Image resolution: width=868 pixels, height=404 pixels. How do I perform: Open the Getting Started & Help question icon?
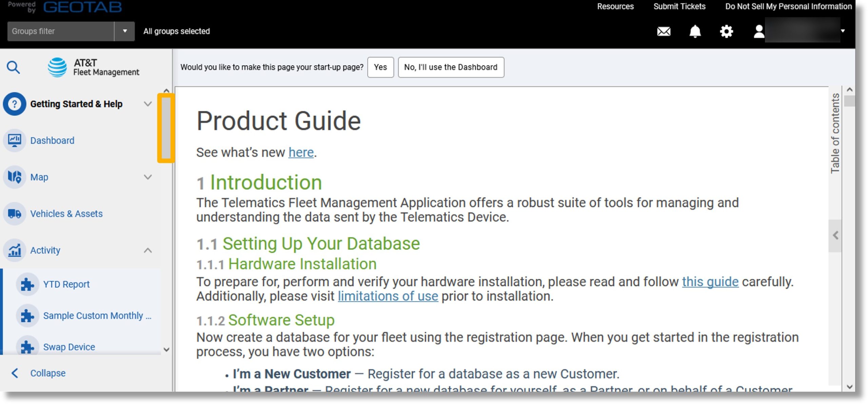click(x=15, y=104)
